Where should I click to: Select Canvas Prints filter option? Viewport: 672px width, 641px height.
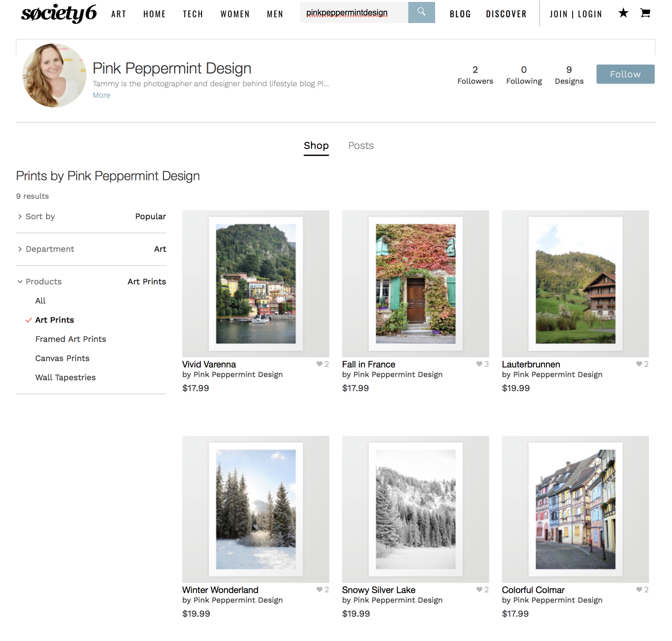tap(62, 358)
